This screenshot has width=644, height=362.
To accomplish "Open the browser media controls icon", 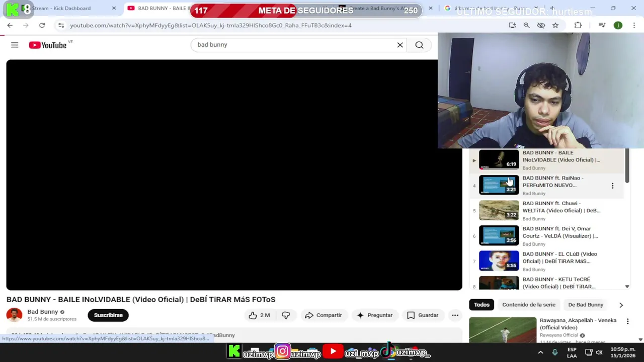I will coord(602,25).
